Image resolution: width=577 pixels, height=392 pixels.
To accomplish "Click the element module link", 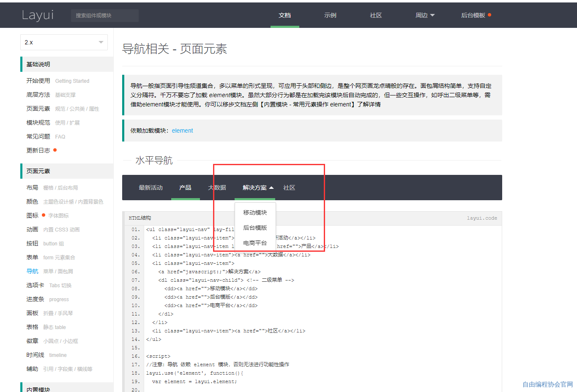I will [x=182, y=131].
